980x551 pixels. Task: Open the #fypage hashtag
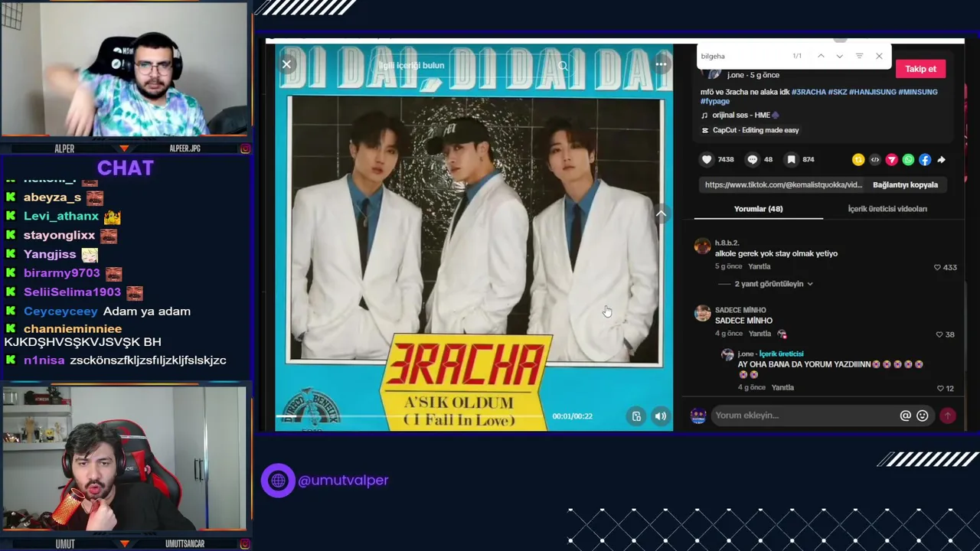coord(714,101)
